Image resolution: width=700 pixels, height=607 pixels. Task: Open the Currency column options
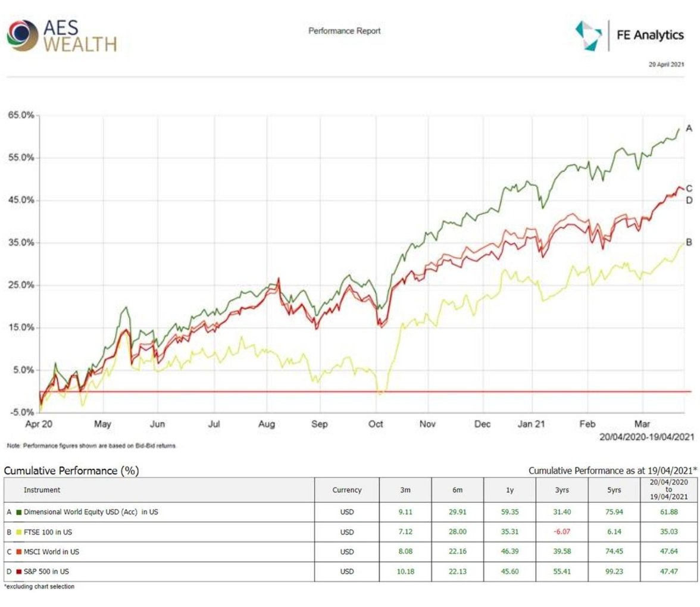346,489
